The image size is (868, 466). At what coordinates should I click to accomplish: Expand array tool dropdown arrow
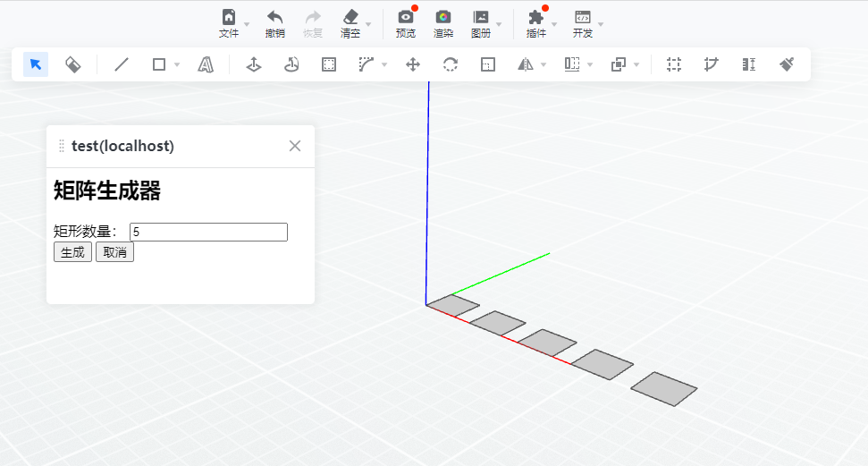pos(590,64)
